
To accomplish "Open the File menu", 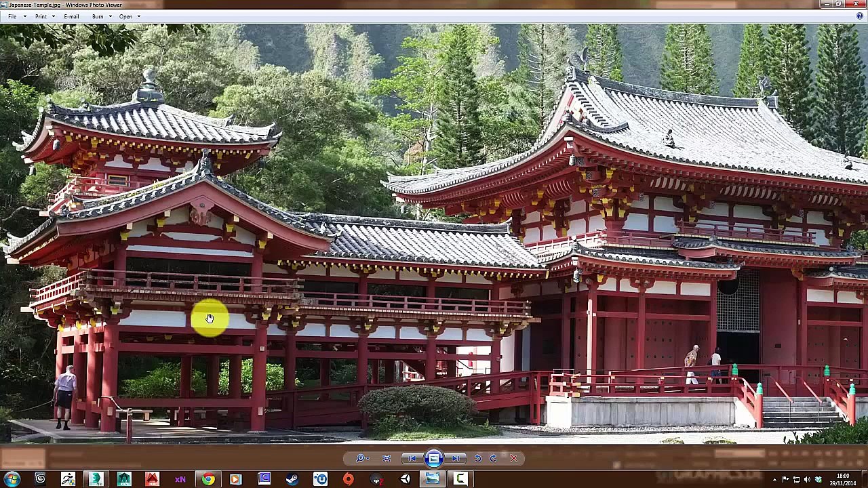I will pyautogui.click(x=12, y=16).
